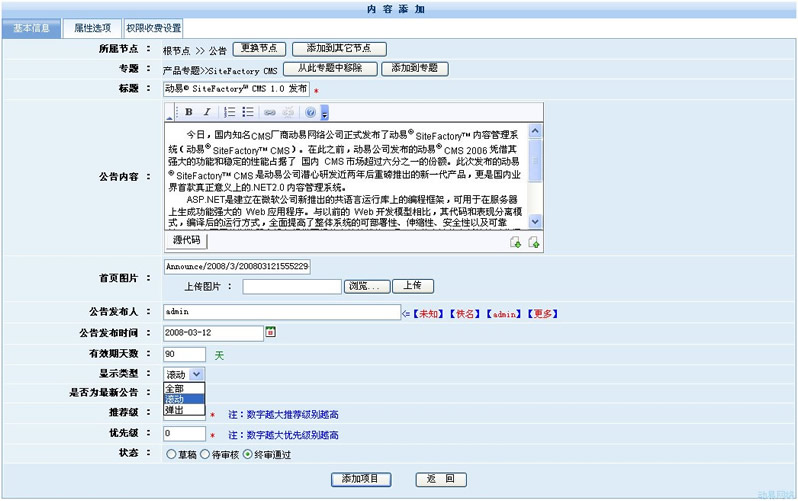Click the 有效期天数 field showing 90
Viewport: 798px width, 501px height.
(185, 354)
